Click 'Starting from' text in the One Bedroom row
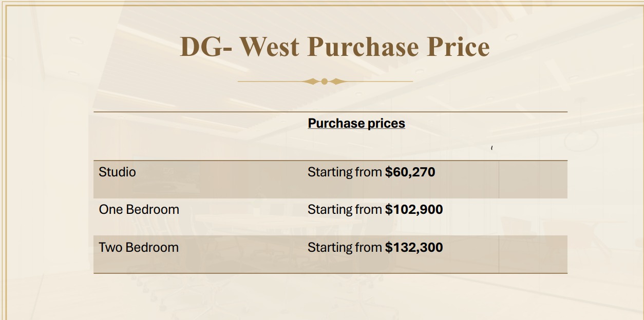The width and height of the screenshot is (644, 320). tap(345, 210)
